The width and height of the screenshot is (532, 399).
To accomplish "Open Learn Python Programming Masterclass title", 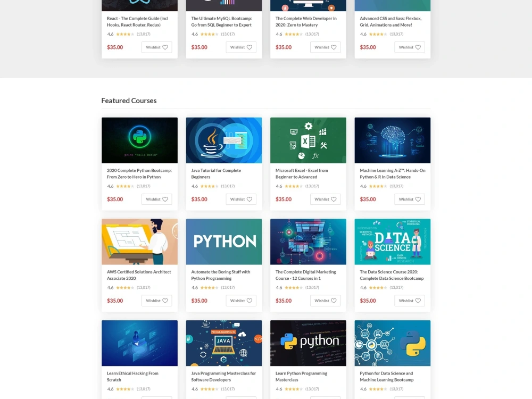I will pos(301,377).
